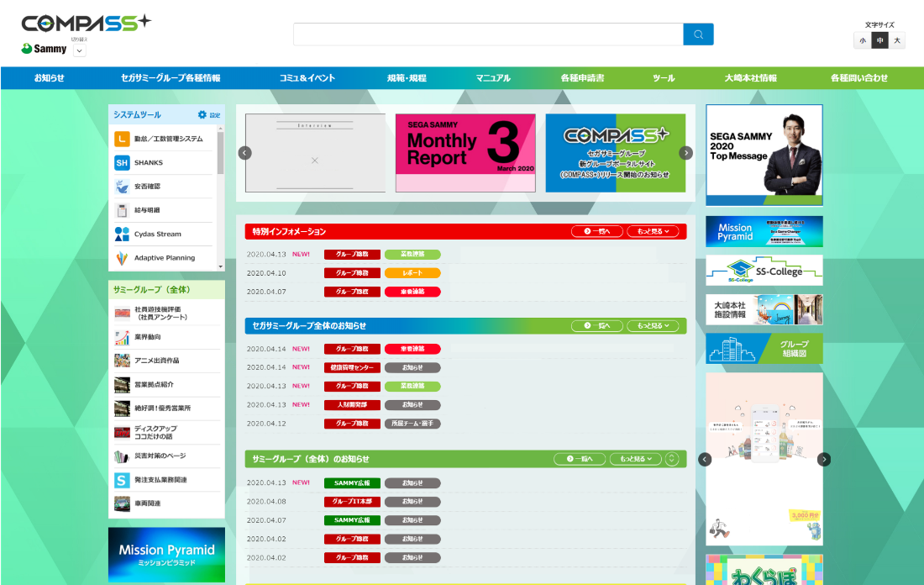Open the Monthly Report March 2020 banner
This screenshot has width=924, height=585.
pos(465,153)
